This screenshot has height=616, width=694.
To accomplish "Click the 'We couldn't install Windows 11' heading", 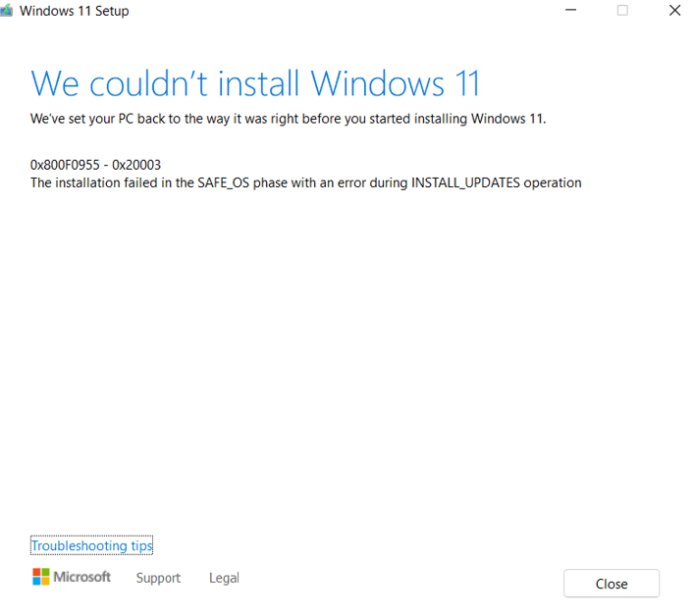I will click(x=255, y=83).
